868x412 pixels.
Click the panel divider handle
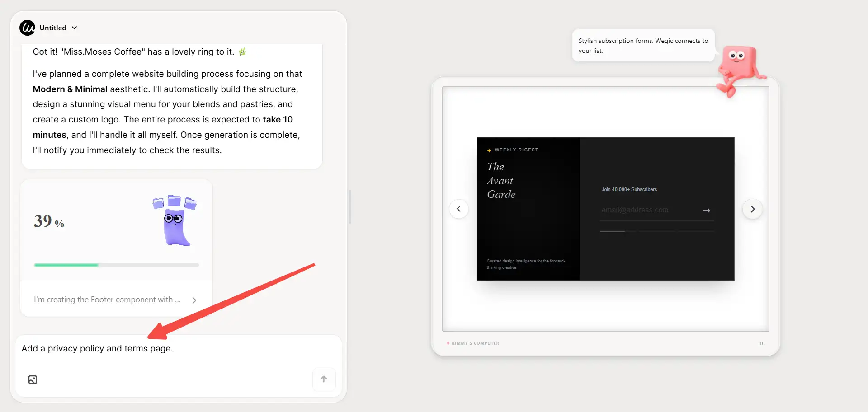point(350,206)
